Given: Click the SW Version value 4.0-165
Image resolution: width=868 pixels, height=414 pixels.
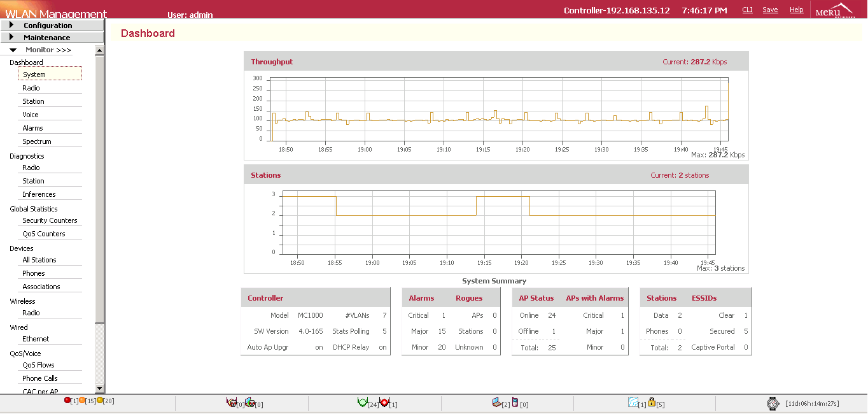Looking at the screenshot, I should coord(311,331).
